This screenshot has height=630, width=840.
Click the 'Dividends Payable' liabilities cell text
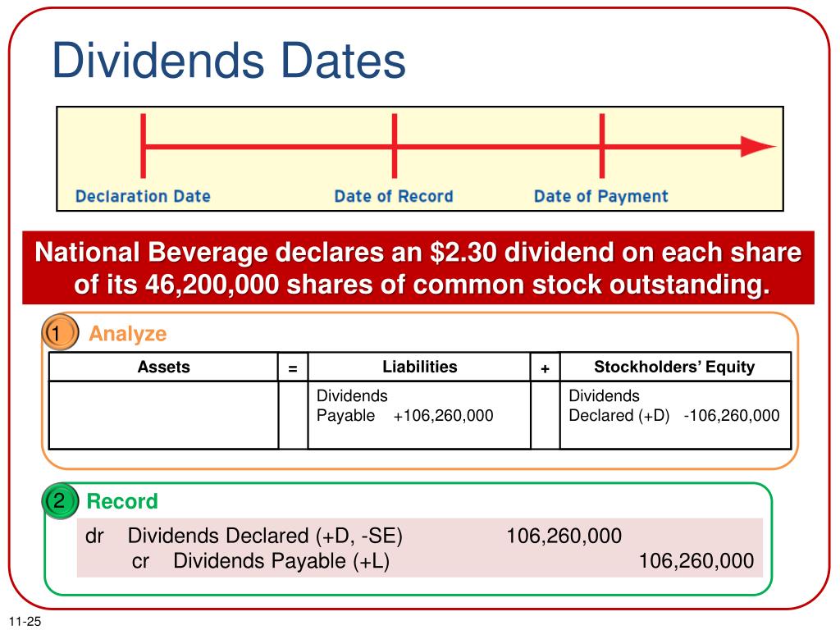(351, 405)
